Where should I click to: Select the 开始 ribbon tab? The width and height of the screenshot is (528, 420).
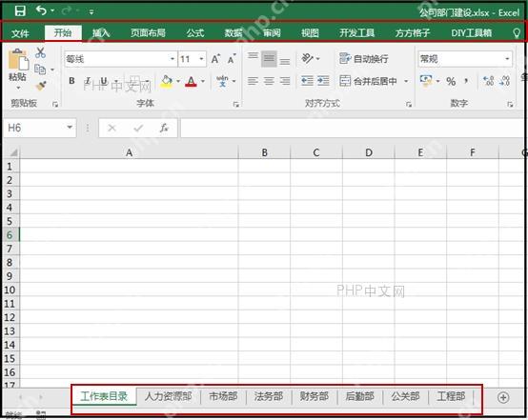coord(63,32)
